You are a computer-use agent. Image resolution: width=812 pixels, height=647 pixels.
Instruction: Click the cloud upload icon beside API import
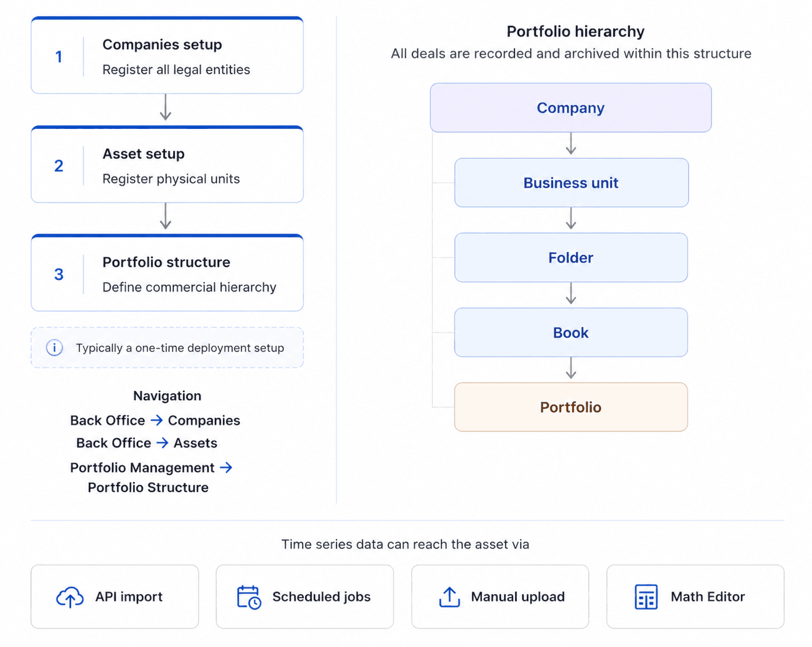(x=70, y=597)
